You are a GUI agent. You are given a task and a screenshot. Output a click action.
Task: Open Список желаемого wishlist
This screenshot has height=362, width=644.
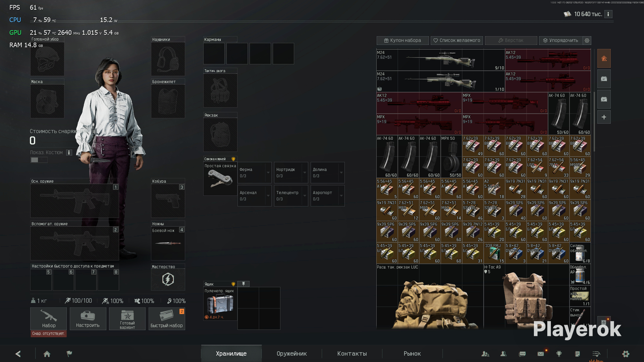[457, 41]
